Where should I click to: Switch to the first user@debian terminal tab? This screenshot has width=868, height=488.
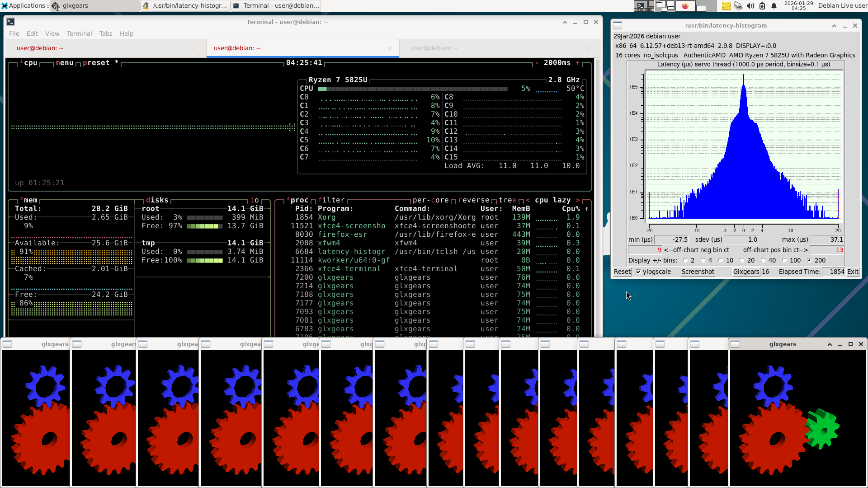pos(40,48)
